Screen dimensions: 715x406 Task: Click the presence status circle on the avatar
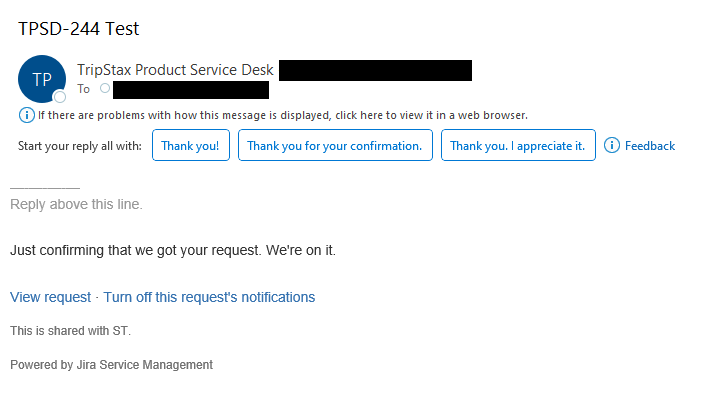60,97
